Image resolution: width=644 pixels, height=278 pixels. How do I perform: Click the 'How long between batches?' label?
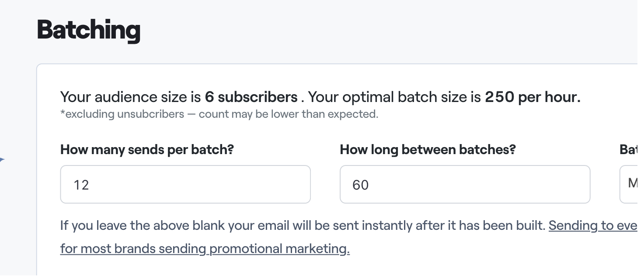(x=428, y=150)
